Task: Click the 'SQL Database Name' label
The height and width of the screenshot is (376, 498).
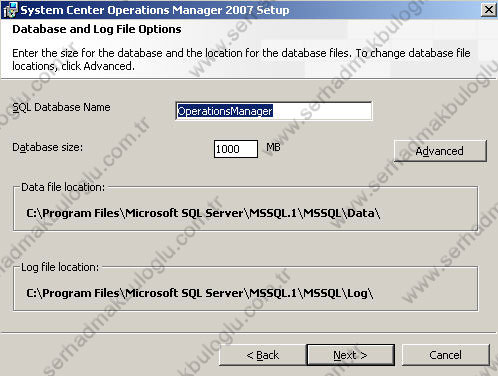Action: 61,107
